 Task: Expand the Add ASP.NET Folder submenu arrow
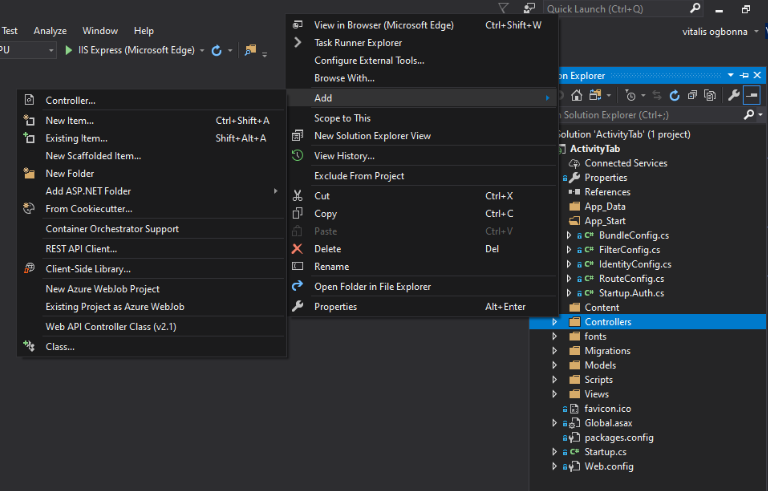[275, 191]
